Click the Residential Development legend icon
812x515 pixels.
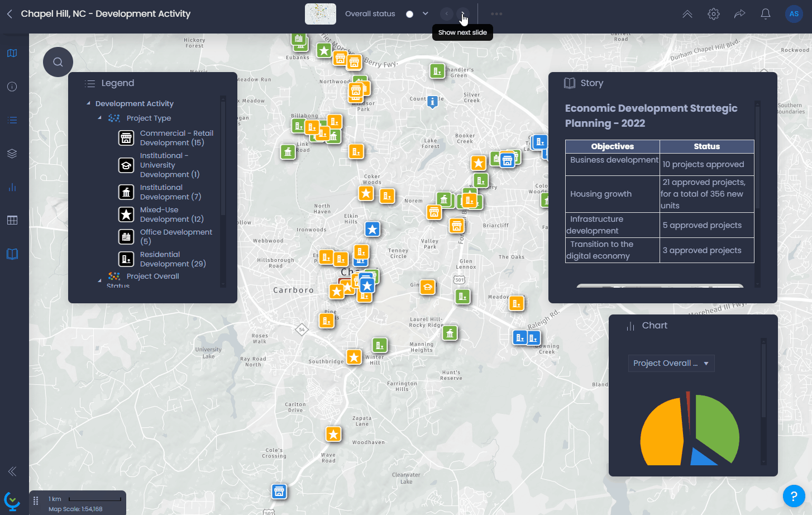[x=126, y=259]
